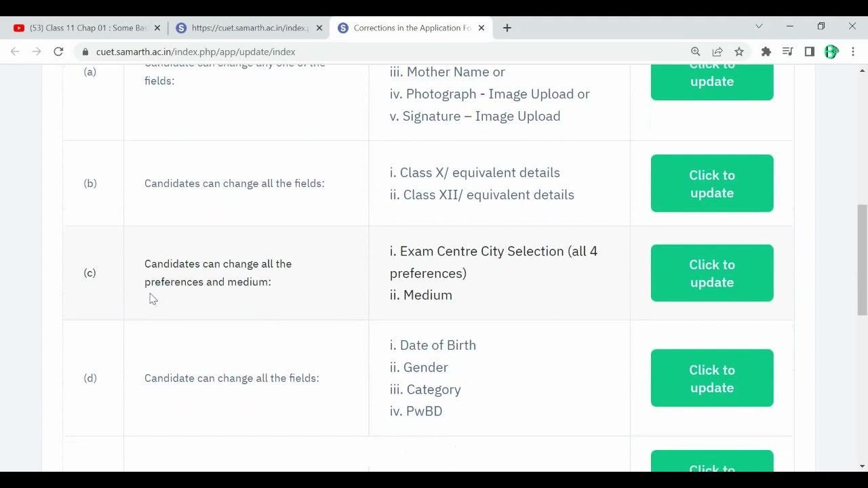Screen dimensions: 868x488
Task: Click the '(d)' row label
Action: click(90, 378)
